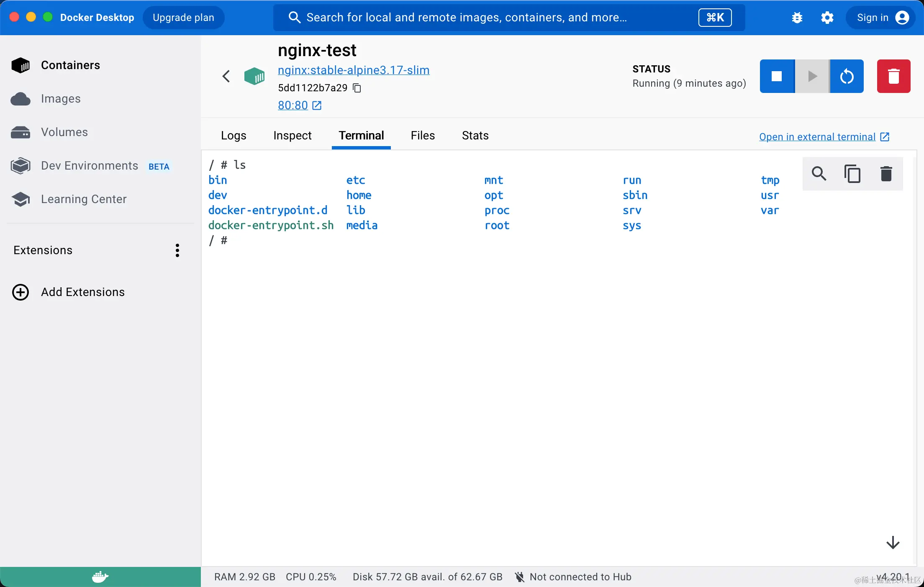Restart the nginx-test container
Screen dimensions: 924x587
pos(847,76)
